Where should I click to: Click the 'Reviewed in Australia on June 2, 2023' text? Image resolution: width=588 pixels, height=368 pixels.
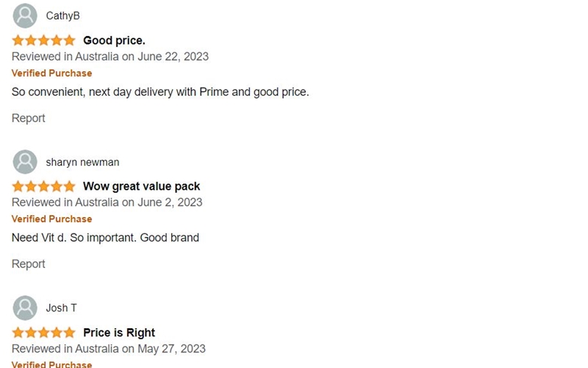[x=107, y=202]
